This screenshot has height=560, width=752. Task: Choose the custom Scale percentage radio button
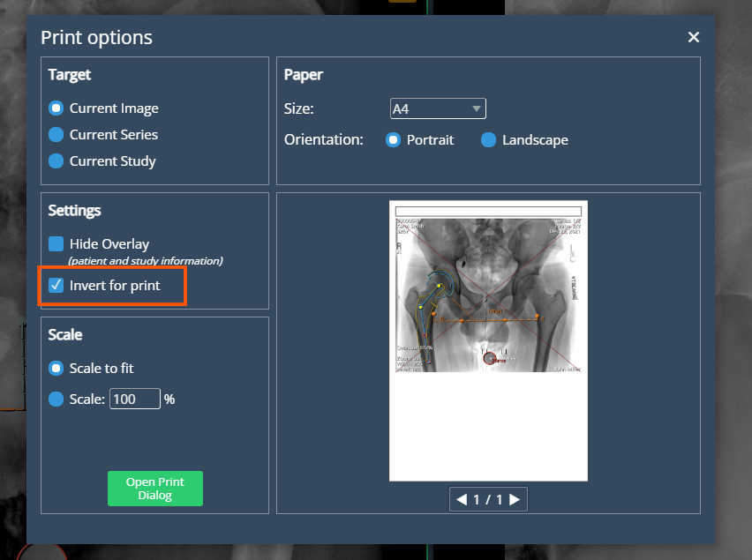pos(56,399)
